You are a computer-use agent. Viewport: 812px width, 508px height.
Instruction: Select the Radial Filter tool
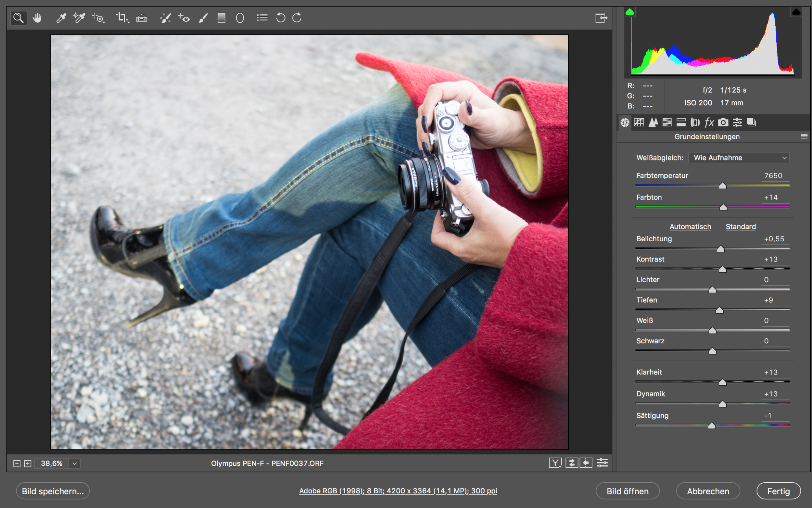(240, 18)
